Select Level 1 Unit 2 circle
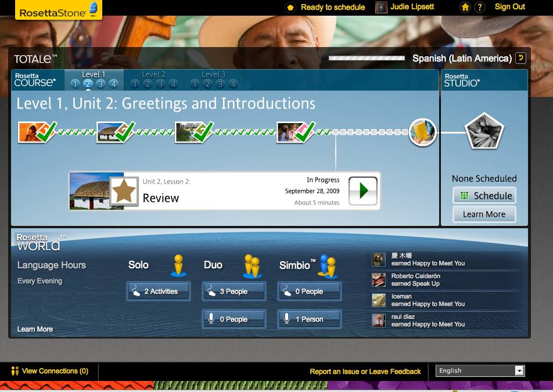The height and width of the screenshot is (392, 553). click(88, 84)
